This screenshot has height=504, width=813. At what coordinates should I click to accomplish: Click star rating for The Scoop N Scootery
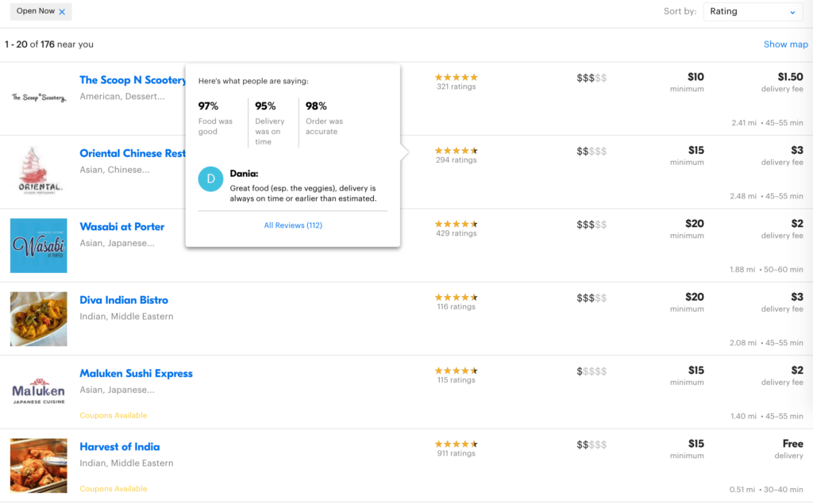pos(456,78)
